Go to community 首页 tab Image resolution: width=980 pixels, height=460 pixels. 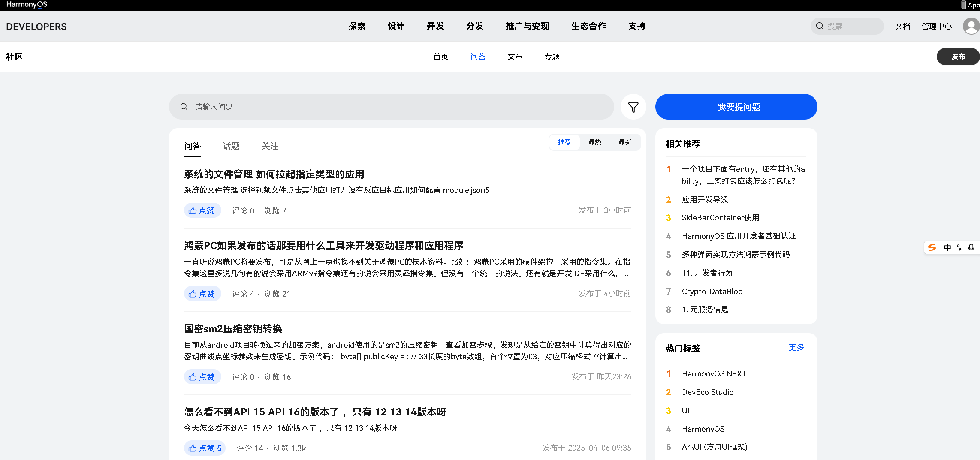click(x=441, y=57)
